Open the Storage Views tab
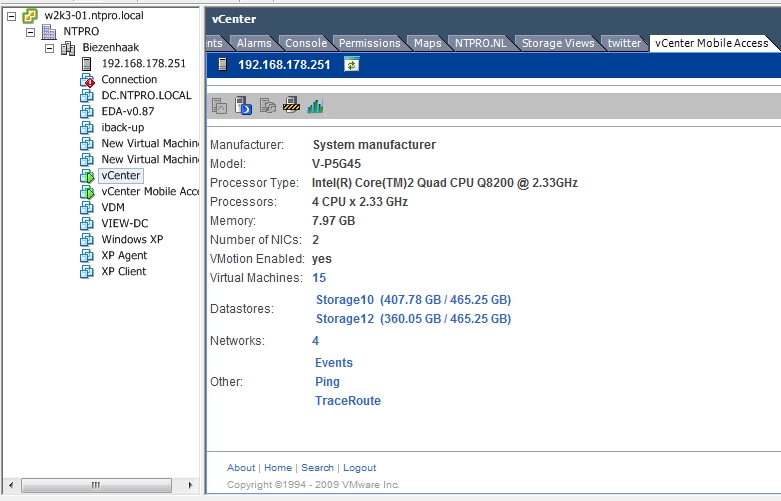The height and width of the screenshot is (501, 781). tap(558, 43)
